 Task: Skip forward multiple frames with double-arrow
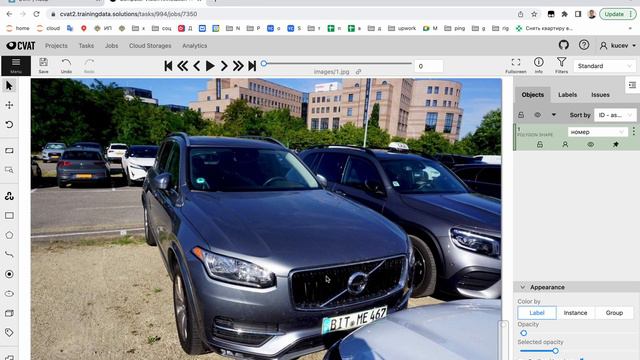238,66
